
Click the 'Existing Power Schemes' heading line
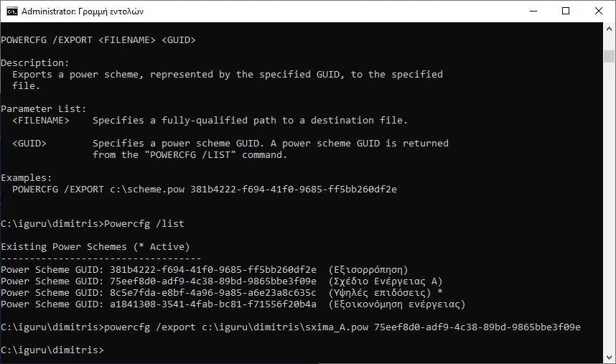tap(95, 247)
